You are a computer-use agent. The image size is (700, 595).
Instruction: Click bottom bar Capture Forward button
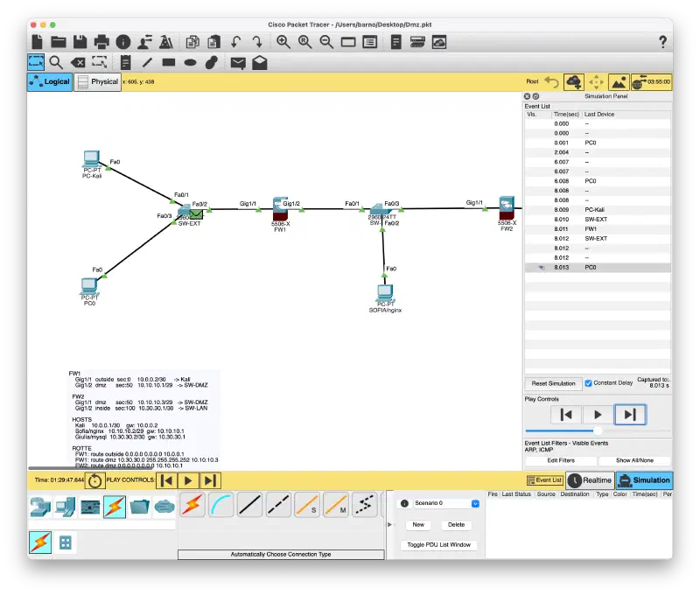coord(210,480)
